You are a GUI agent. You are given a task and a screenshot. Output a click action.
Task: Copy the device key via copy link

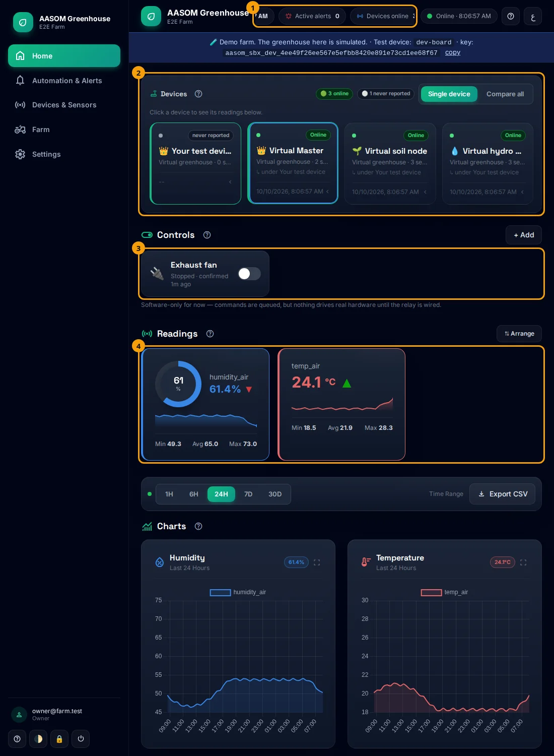point(453,52)
